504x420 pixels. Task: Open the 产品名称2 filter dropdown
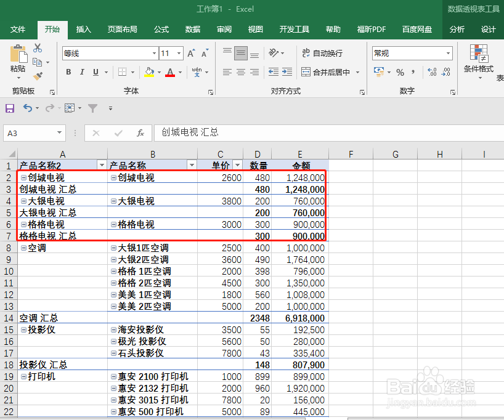(102, 165)
